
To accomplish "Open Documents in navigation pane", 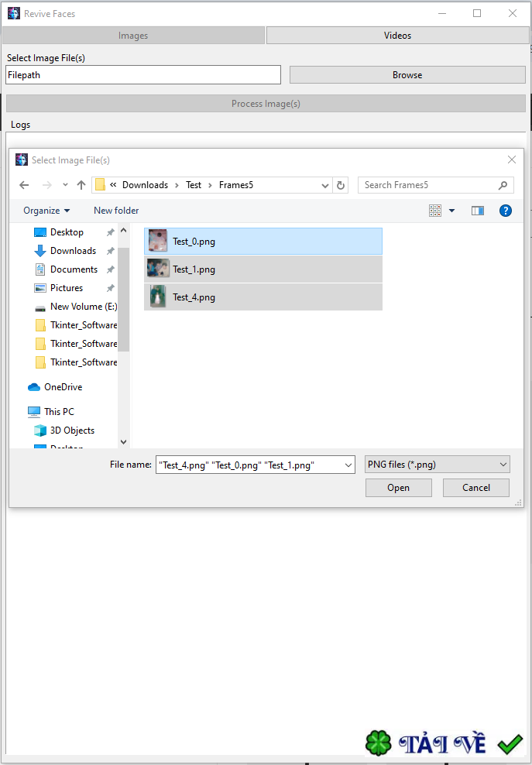I will coord(74,269).
